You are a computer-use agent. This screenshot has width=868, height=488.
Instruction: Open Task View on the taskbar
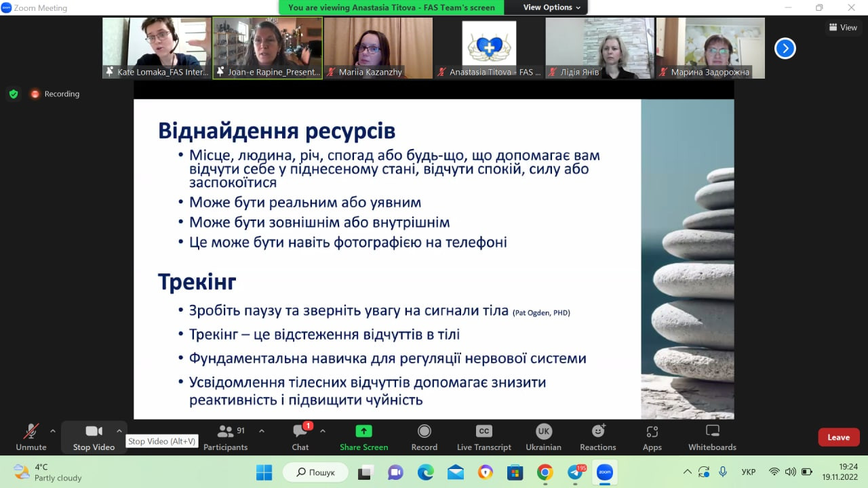[365, 472]
